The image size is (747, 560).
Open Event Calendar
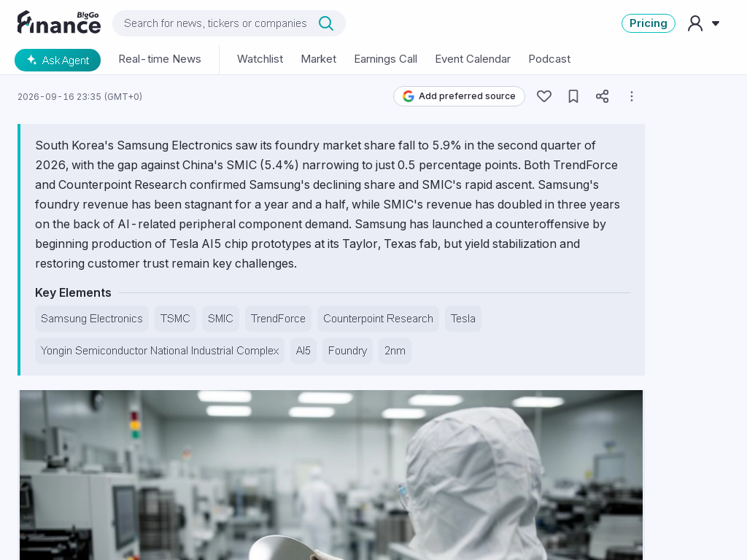[x=473, y=59]
